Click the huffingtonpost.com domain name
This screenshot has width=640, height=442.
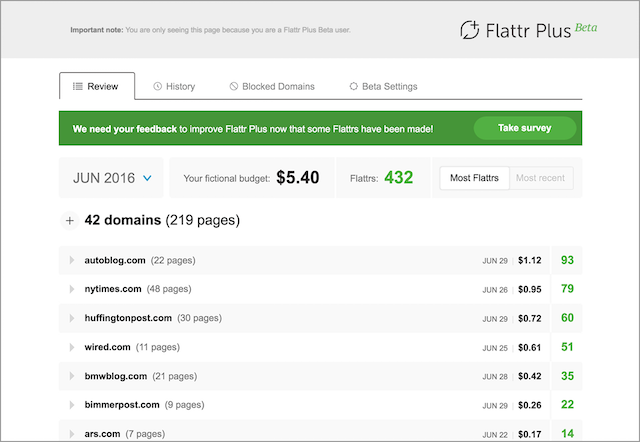[x=128, y=318]
